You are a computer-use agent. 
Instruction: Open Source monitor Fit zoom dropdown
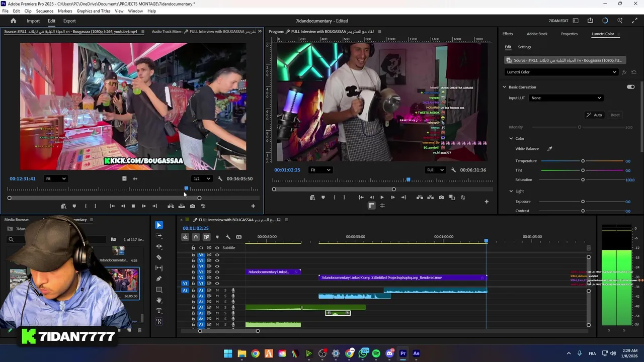(x=56, y=178)
